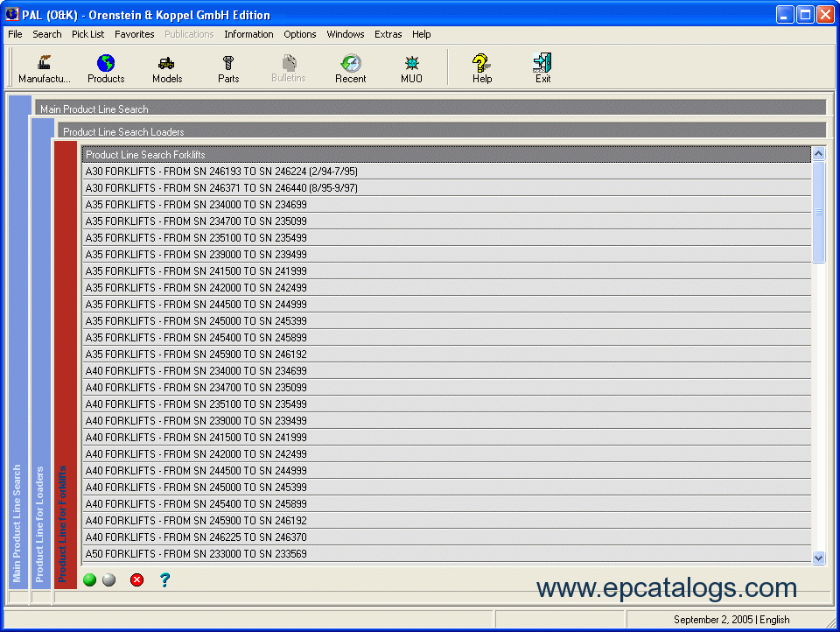Open the Favorites menu
840x632 pixels.
(135, 34)
